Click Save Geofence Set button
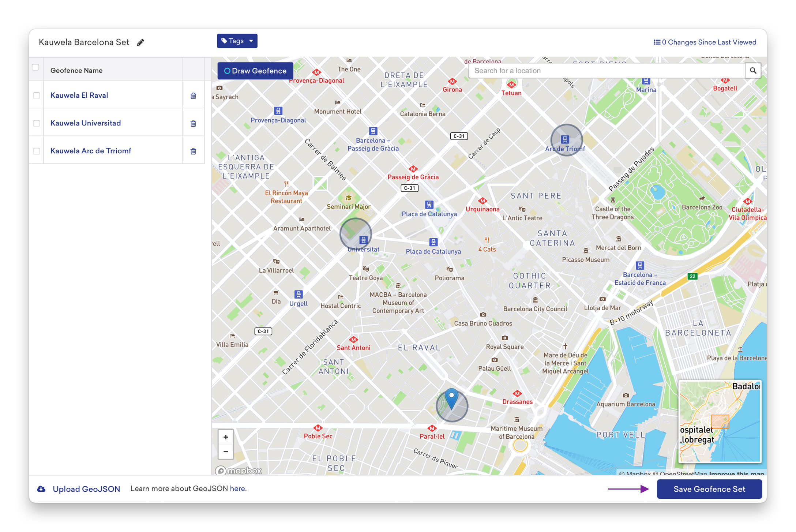This screenshot has height=532, width=796. point(709,489)
